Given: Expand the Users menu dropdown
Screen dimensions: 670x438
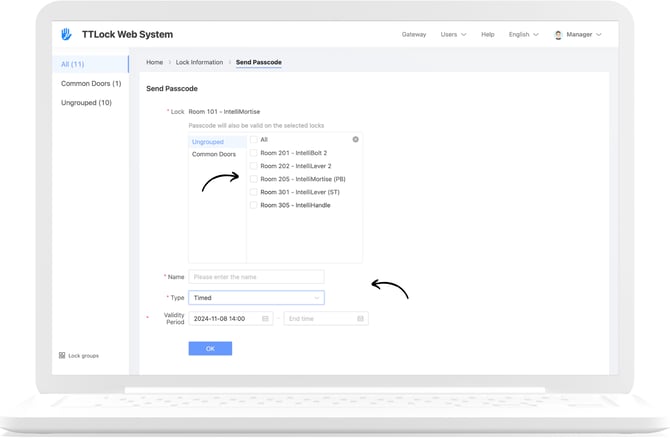Looking at the screenshot, I should point(453,35).
